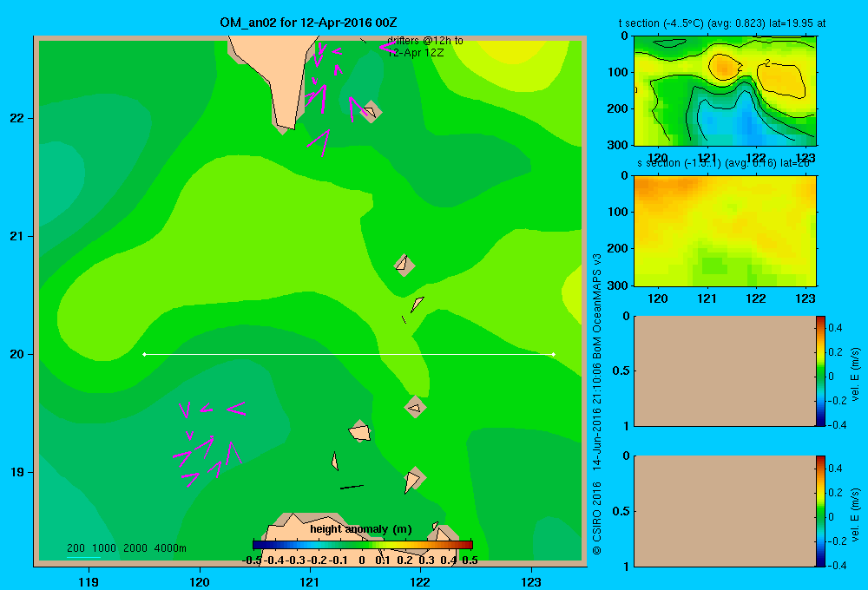Click the right endpoint of the white section line
The height and width of the screenshot is (590, 868).
pos(554,354)
